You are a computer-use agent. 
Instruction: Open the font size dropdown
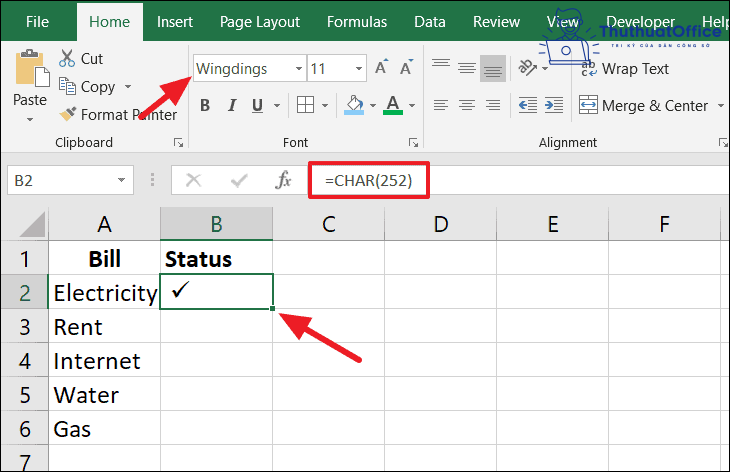(358, 69)
